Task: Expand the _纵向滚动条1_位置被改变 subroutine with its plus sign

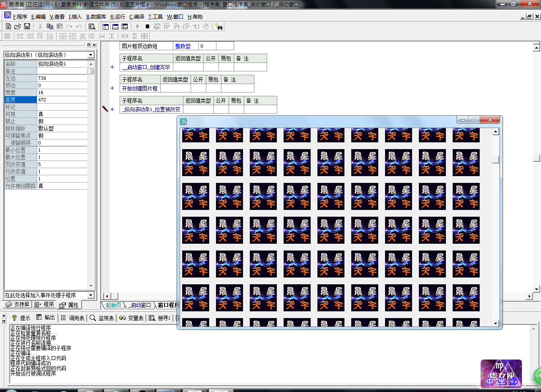Action: (112, 109)
